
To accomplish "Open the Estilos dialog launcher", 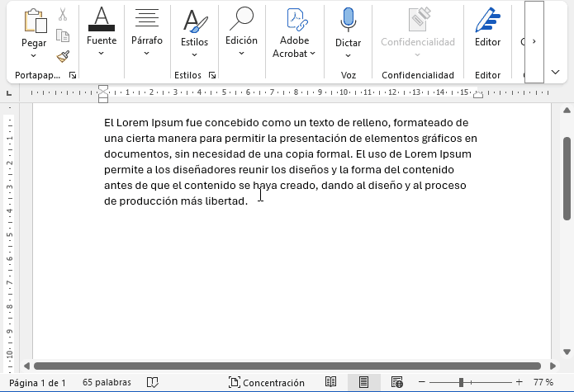I will click(x=212, y=75).
